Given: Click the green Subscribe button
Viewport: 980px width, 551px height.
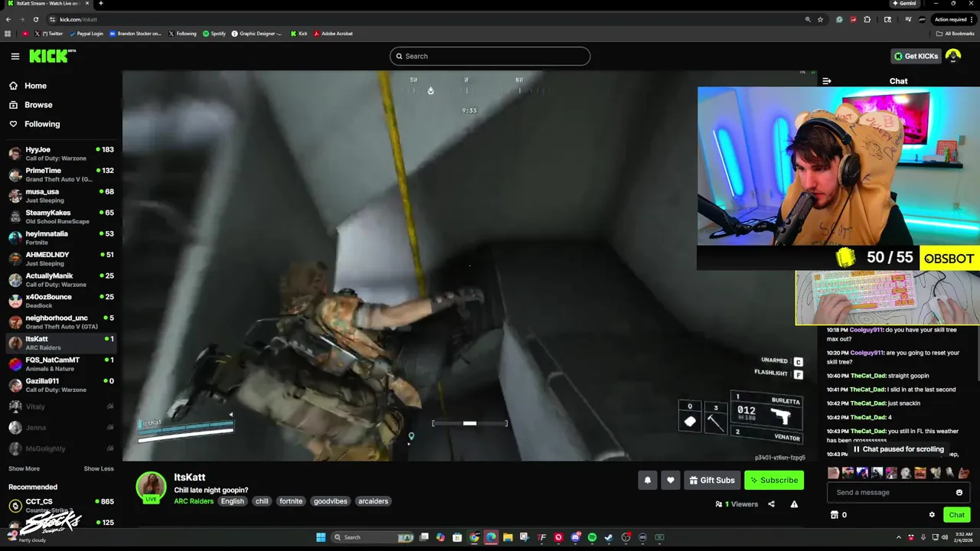Looking at the screenshot, I should pyautogui.click(x=774, y=480).
